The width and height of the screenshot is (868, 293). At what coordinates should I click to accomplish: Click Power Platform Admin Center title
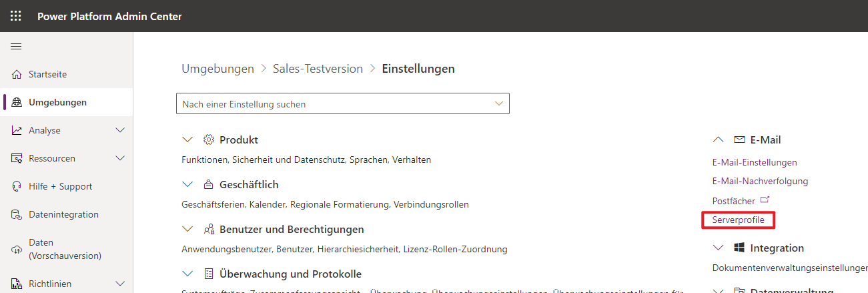(x=109, y=16)
